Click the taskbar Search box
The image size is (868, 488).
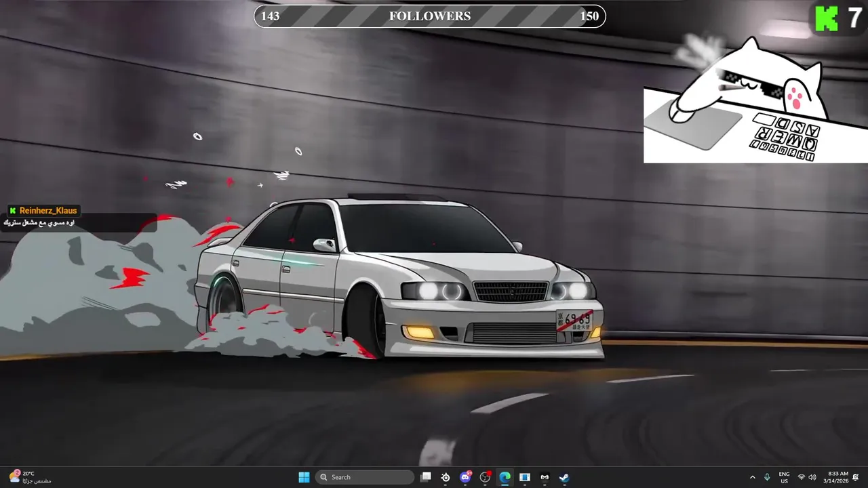(x=366, y=477)
